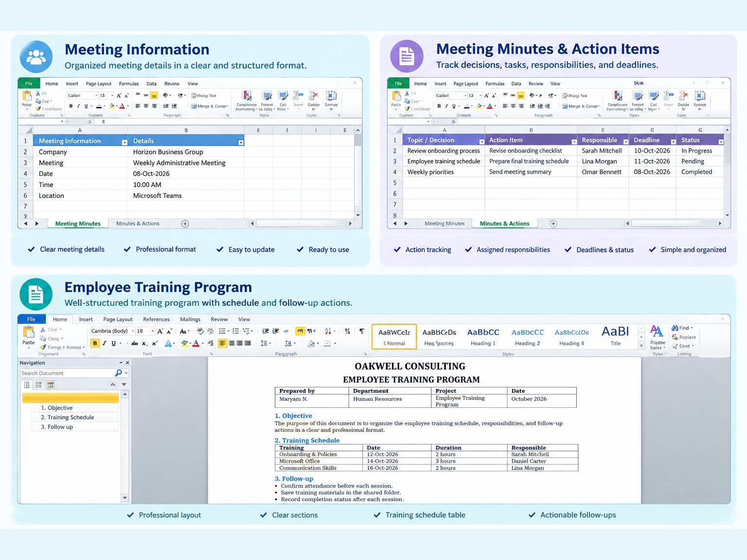Switch to the Meeting Minutes sheet in the Action Items Excel window
The width and height of the screenshot is (747, 560).
click(x=445, y=224)
